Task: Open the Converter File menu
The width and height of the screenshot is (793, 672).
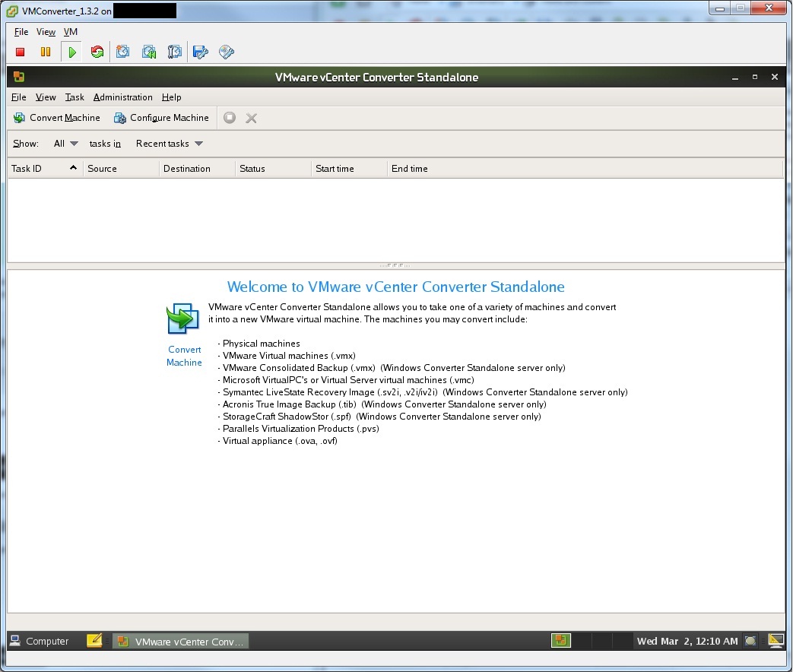Action: tap(19, 97)
